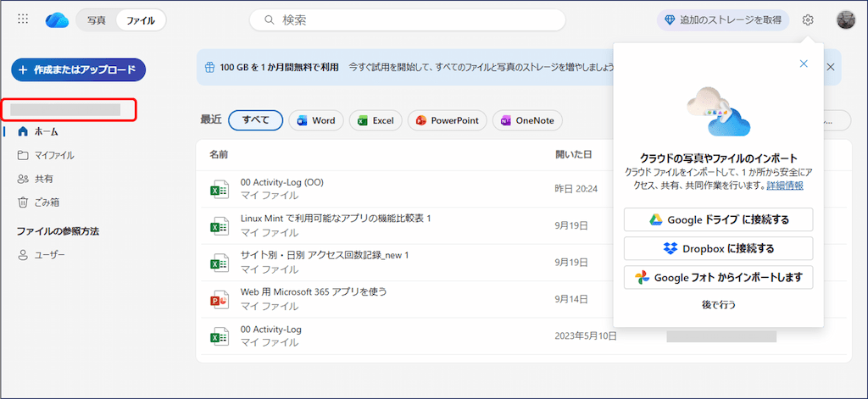Click the home icon in the sidebar

(x=23, y=131)
